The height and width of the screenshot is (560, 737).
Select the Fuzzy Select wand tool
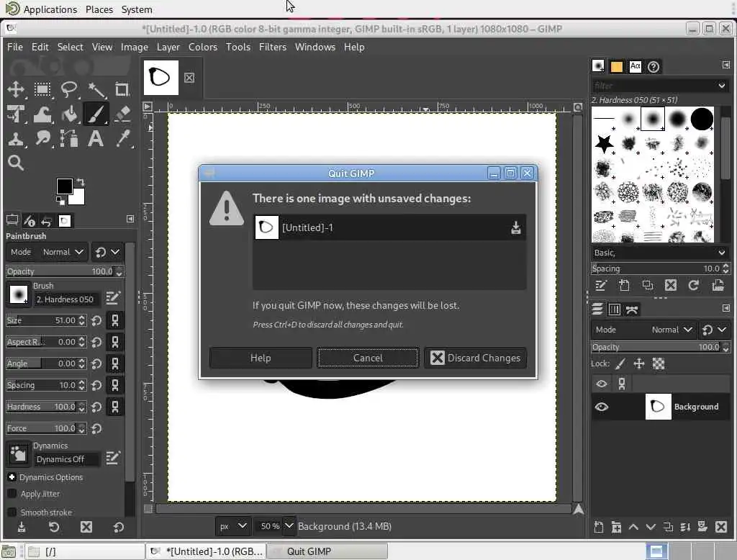pos(96,89)
